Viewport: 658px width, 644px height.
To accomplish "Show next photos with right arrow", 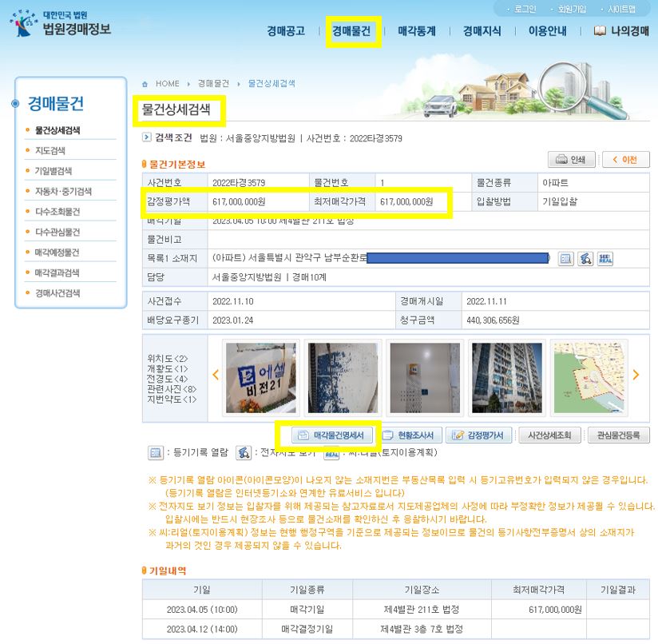I will pos(636,375).
